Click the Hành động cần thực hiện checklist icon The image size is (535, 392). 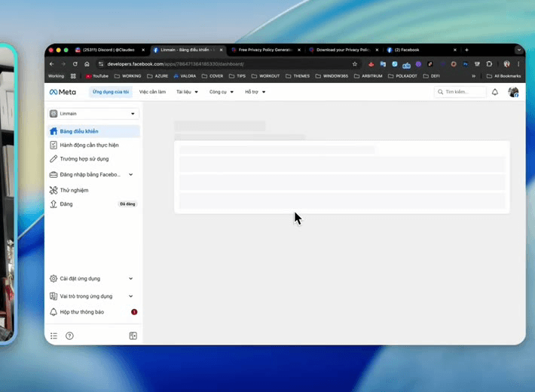pyautogui.click(x=53, y=145)
